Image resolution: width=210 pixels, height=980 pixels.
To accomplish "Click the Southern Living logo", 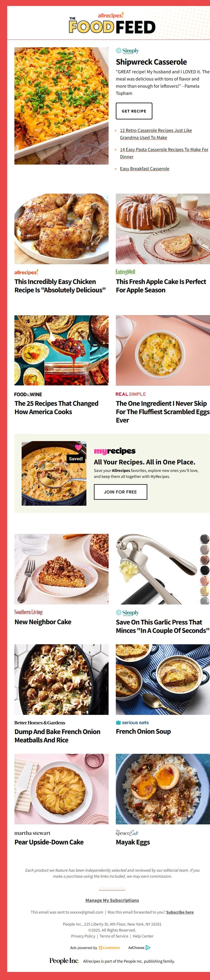I will pyautogui.click(x=28, y=612).
